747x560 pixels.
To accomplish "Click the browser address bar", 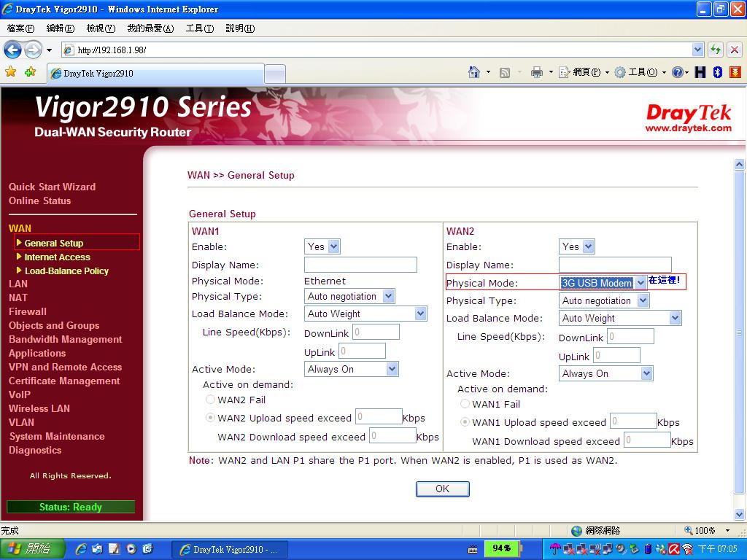I will point(377,50).
